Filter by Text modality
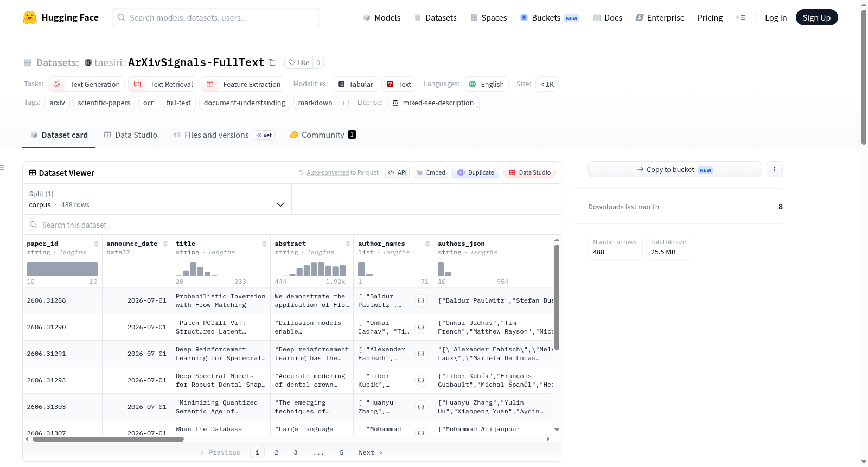This screenshot has height=467, width=868. coord(399,84)
